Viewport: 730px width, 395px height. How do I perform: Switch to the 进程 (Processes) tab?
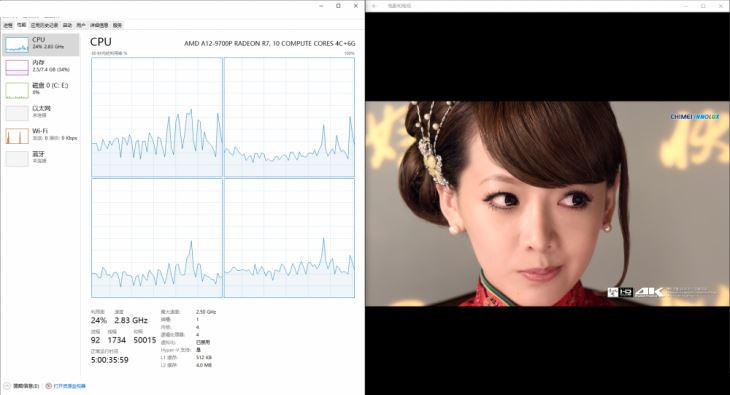(8, 25)
